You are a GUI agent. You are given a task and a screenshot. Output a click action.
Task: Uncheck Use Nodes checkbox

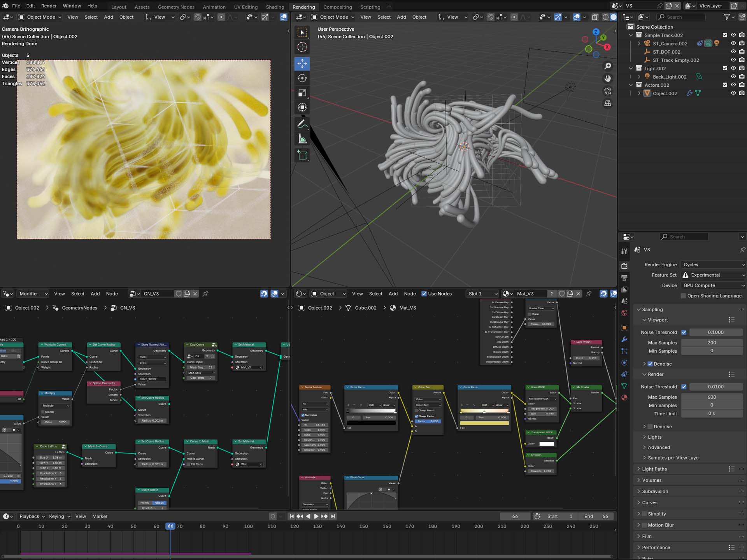point(424,294)
